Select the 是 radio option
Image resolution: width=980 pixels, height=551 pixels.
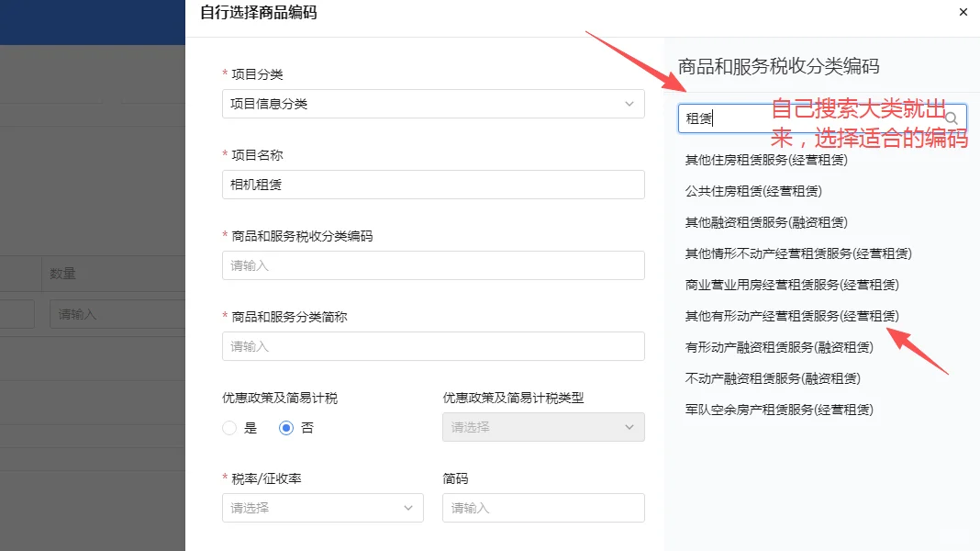230,427
